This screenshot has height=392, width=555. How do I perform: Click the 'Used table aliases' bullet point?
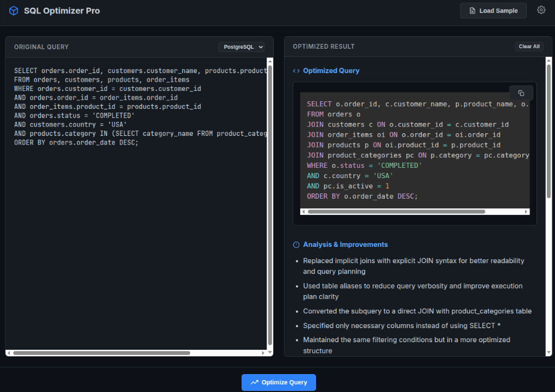412,291
